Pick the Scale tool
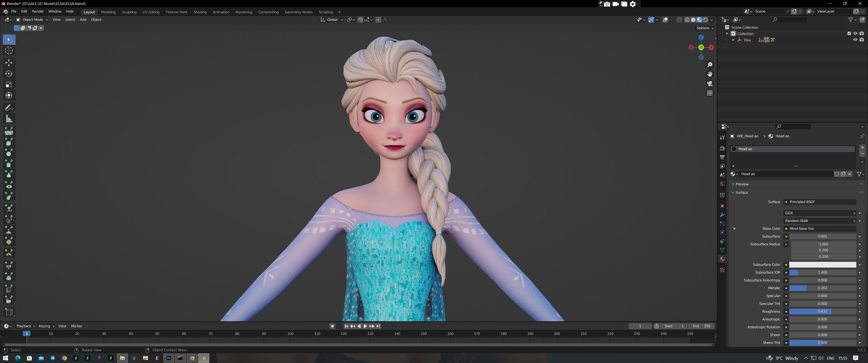Viewport: 868px width, 363px height. (9, 84)
